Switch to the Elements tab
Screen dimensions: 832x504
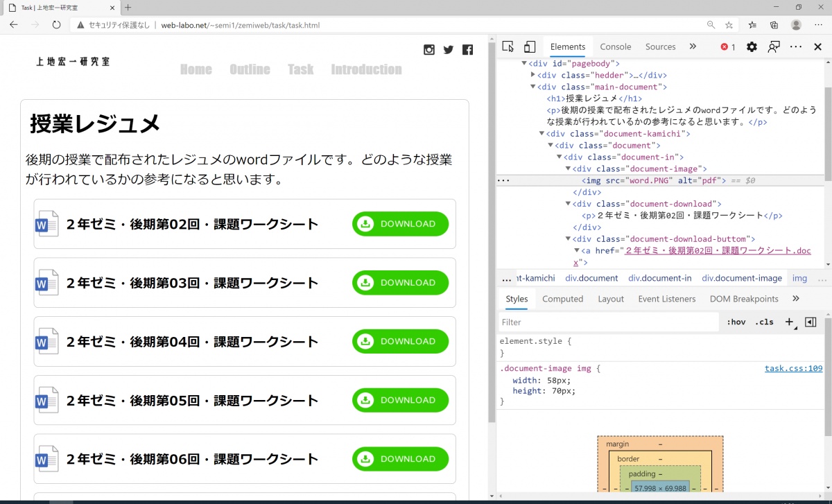(568, 47)
